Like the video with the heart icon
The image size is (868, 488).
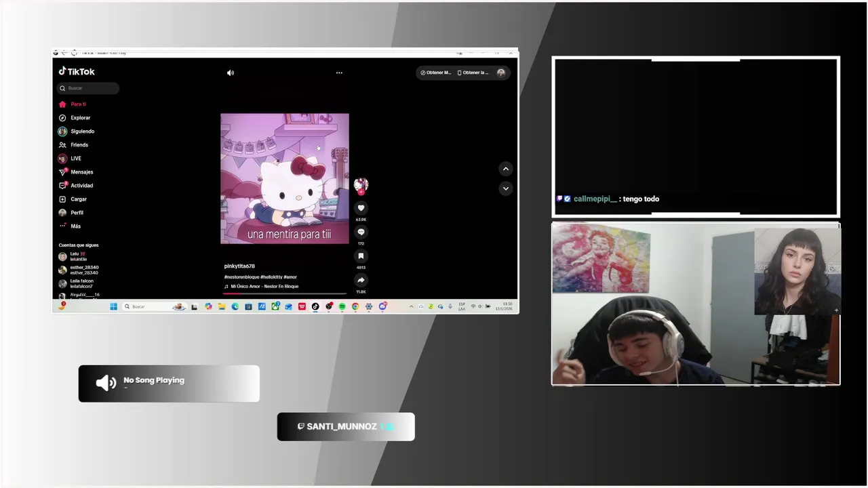361,208
